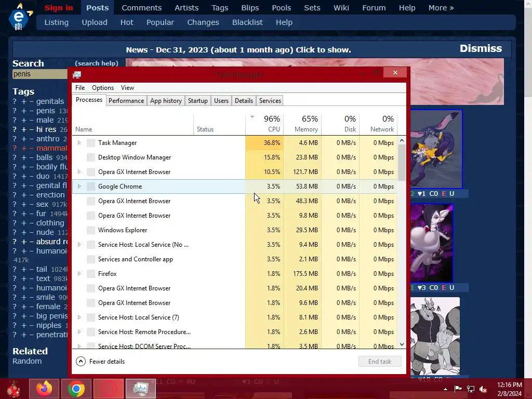Exclude the clothing tag with its minus
This screenshot has height=399, width=532.
31,223
